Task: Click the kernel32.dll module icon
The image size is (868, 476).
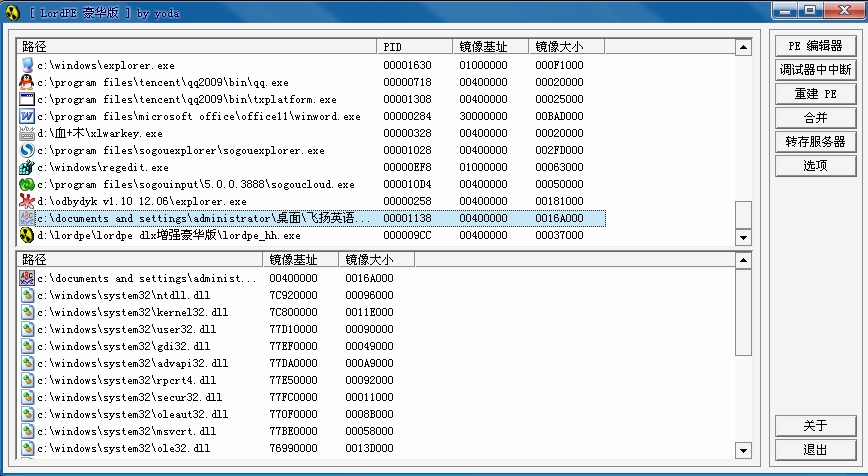Action: click(28, 312)
